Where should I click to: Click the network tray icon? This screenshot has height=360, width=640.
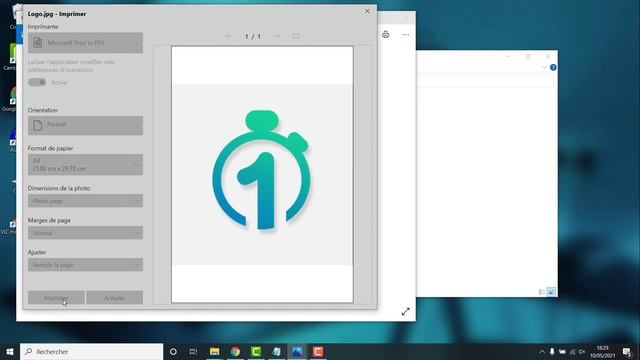pyautogui.click(x=572, y=351)
